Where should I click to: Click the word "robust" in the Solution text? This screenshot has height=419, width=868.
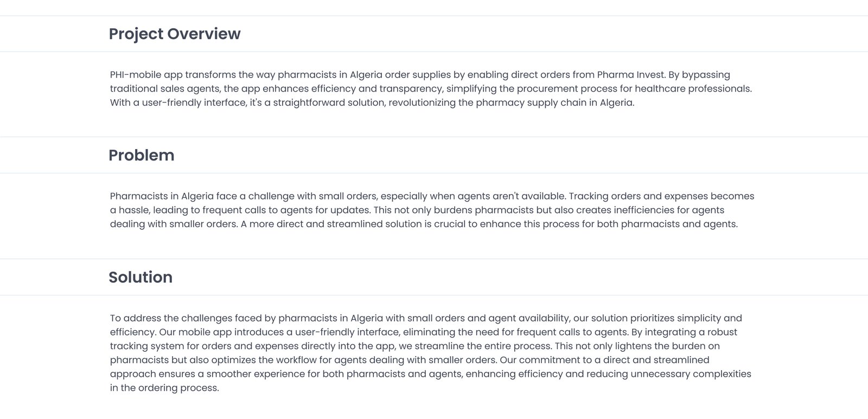720,332
